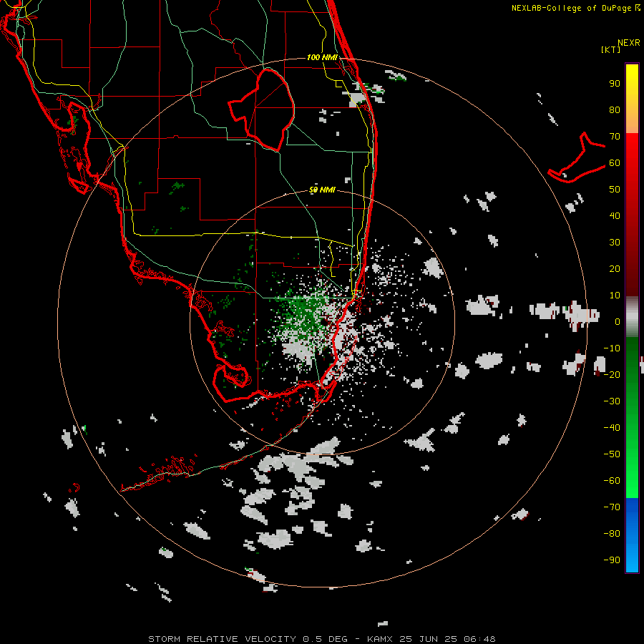Image resolution: width=644 pixels, height=644 pixels.
Task: Click the '-10' value on velocity scale
Action: (612, 348)
